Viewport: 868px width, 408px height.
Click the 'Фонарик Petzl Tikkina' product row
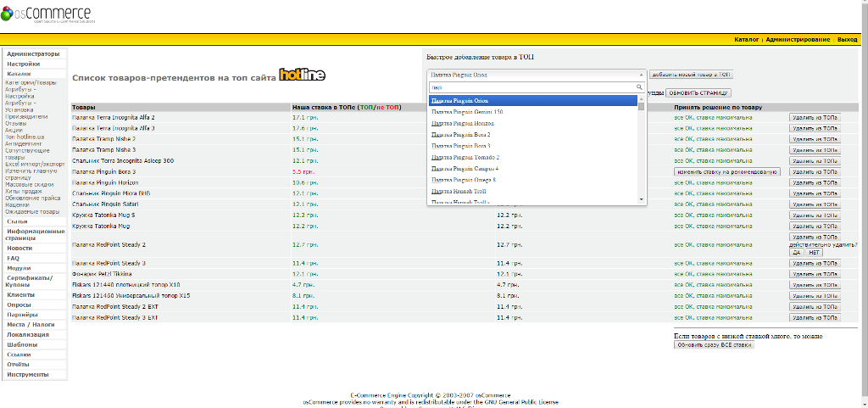pos(465,274)
